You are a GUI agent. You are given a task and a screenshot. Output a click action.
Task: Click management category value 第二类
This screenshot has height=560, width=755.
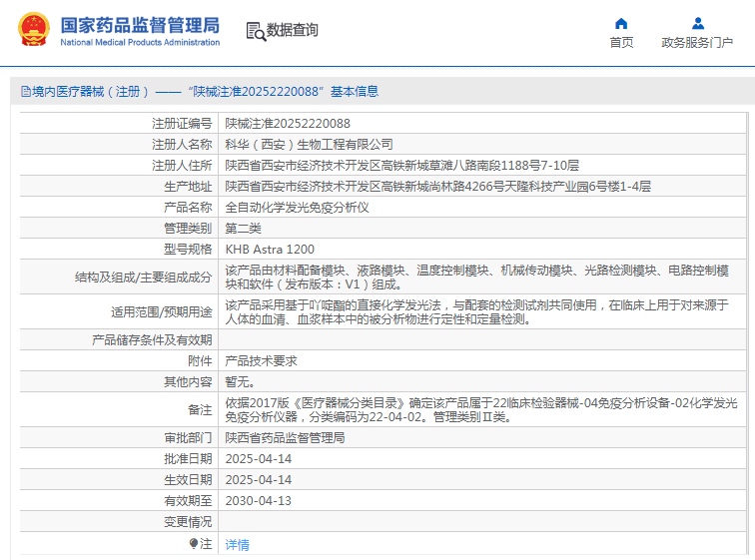coord(243,228)
